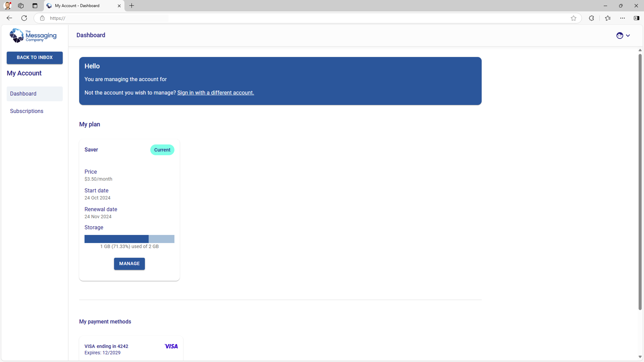
Task: Open the user account avatar menu
Action: coord(623,36)
